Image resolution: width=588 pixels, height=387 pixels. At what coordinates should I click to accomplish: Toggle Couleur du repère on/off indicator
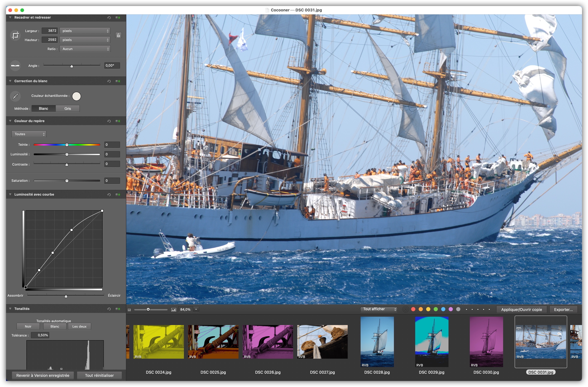[118, 121]
